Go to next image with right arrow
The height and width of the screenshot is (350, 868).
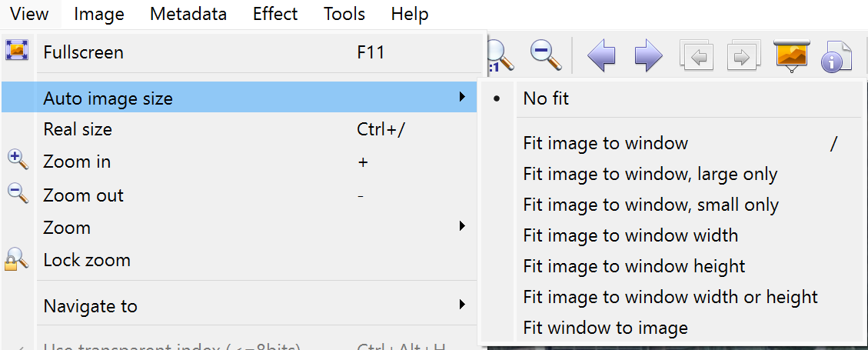(648, 56)
